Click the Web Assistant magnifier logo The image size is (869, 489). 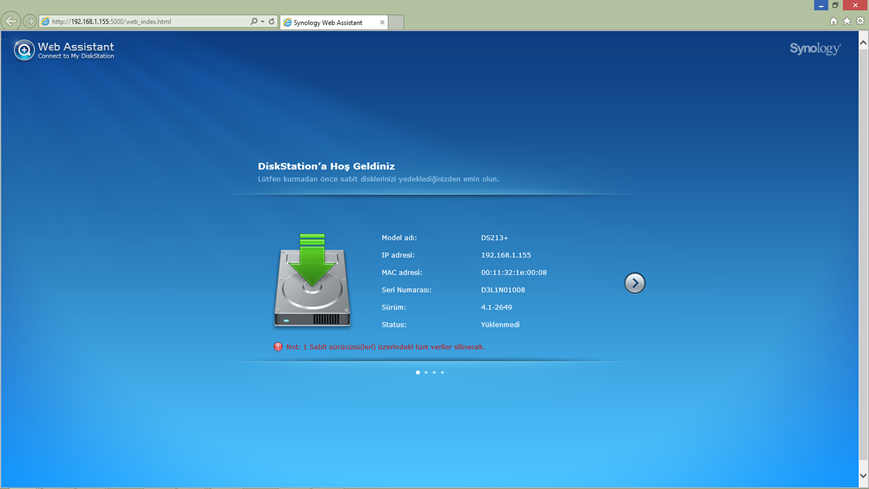[x=24, y=50]
